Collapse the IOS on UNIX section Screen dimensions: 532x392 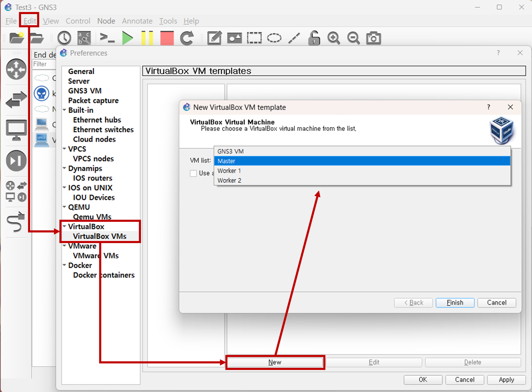[64, 187]
